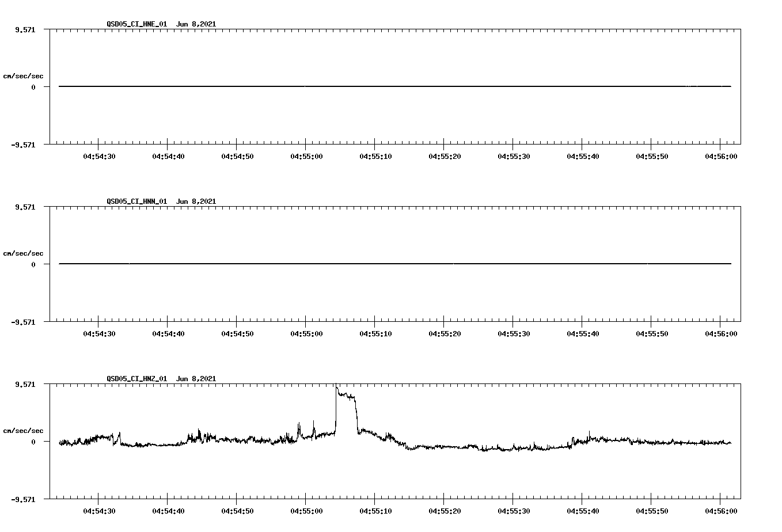Click the 04:55:30 label under HNE plot
The image size is (782, 532).
(514, 157)
